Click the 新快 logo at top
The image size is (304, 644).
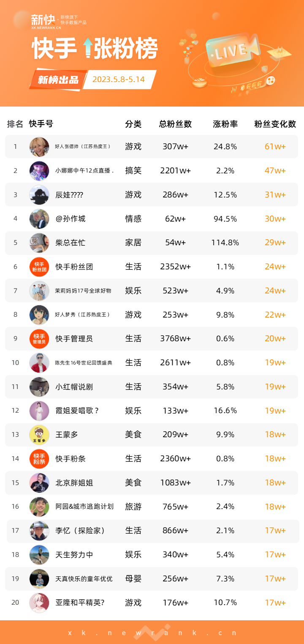coord(43,20)
